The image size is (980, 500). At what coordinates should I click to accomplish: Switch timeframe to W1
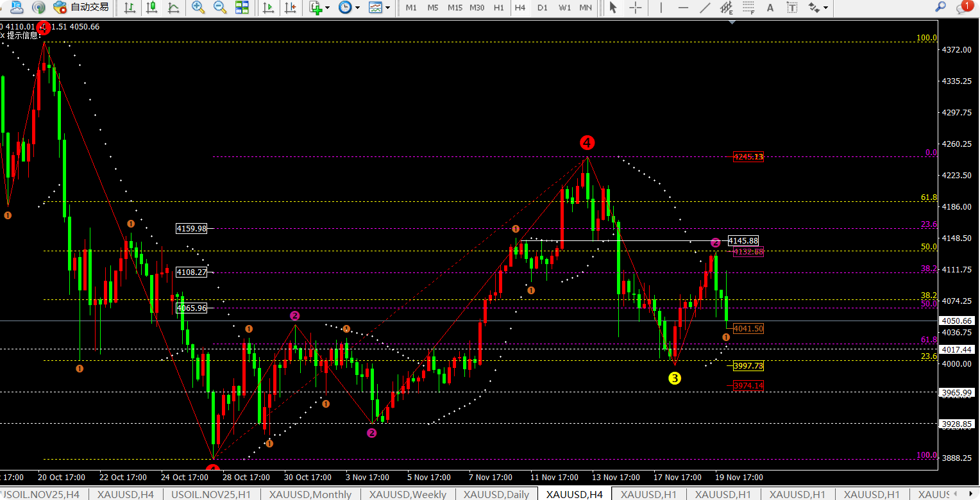(x=564, y=8)
